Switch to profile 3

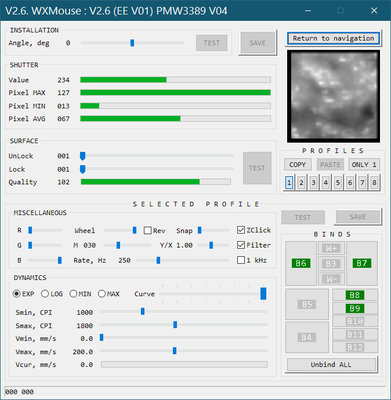pos(313,183)
